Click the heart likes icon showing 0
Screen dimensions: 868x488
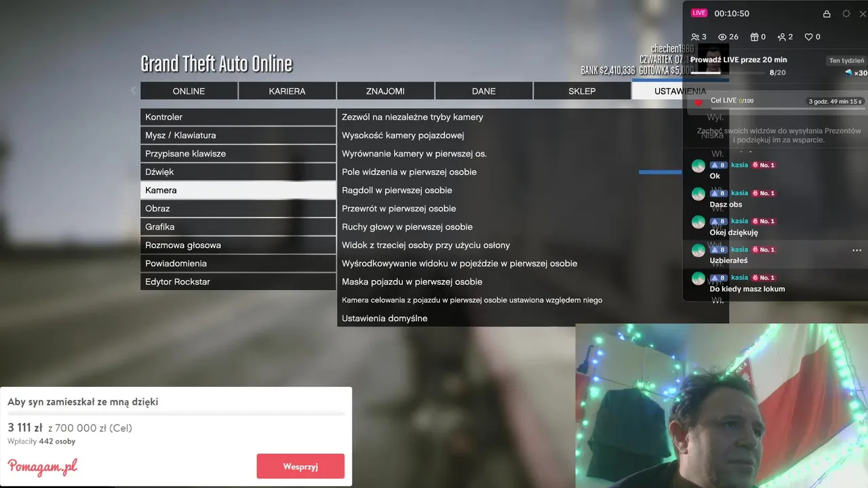(x=808, y=37)
